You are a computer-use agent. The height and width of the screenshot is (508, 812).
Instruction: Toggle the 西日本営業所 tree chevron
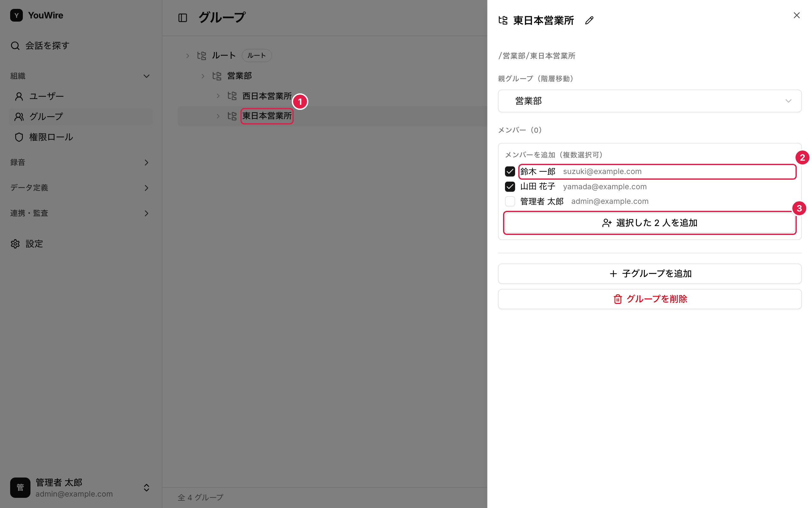[218, 96]
